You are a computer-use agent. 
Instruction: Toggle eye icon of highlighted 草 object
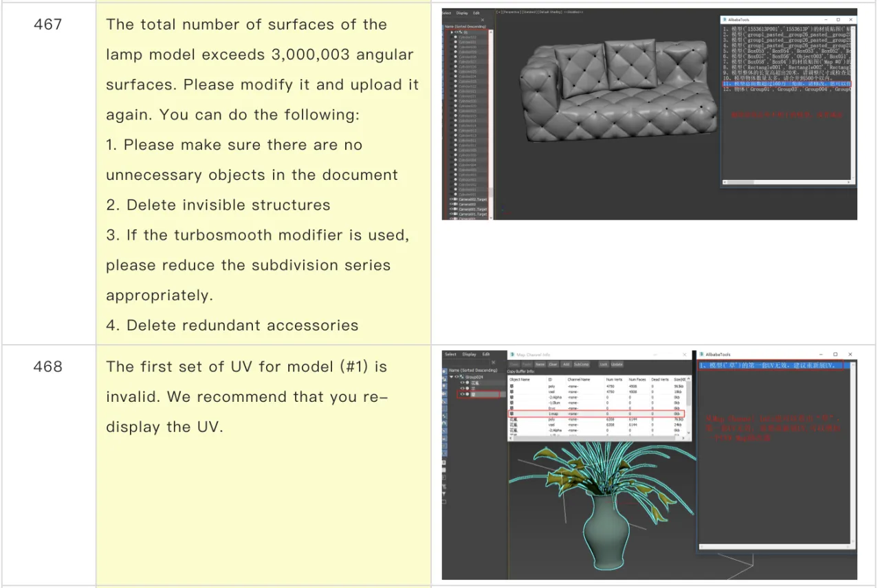463,394
